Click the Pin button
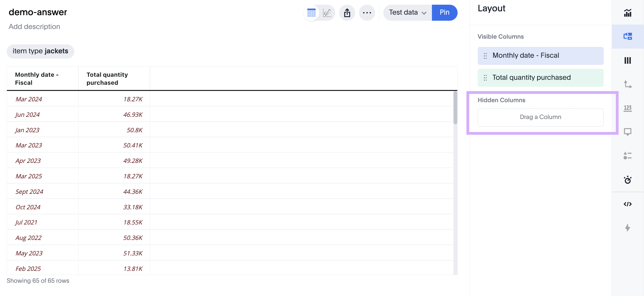The height and width of the screenshot is (296, 644). coord(444,13)
